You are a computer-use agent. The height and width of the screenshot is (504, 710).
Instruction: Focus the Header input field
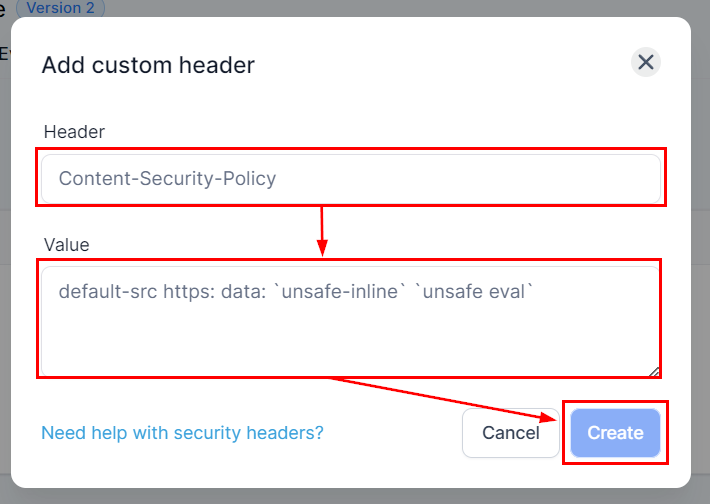[351, 178]
